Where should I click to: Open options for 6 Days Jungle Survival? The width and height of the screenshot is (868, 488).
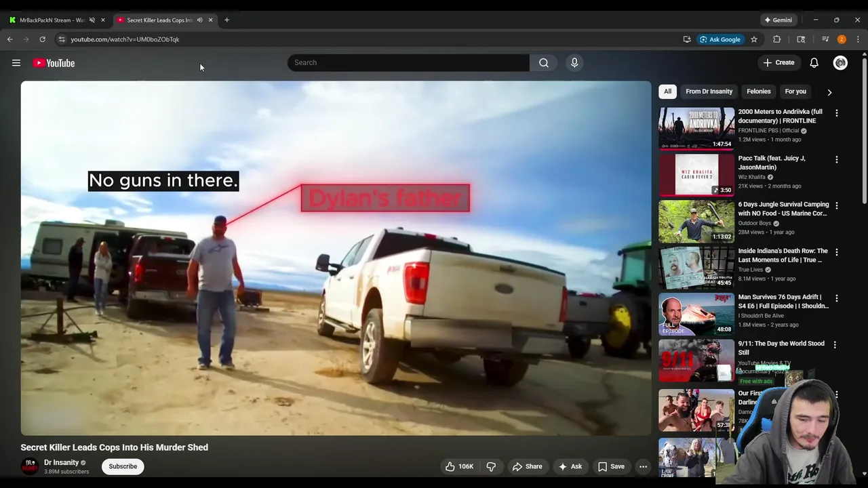[x=836, y=205]
